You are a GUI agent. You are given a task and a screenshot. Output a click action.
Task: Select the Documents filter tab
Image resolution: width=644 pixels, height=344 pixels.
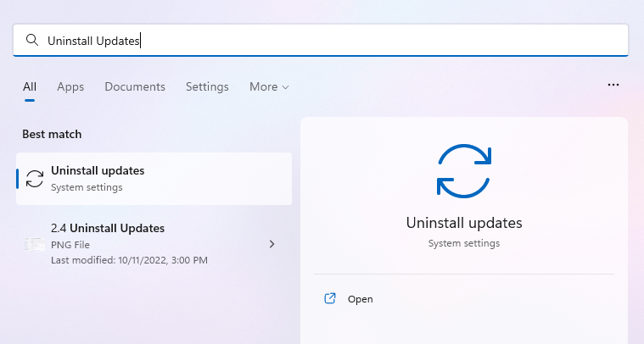(135, 86)
